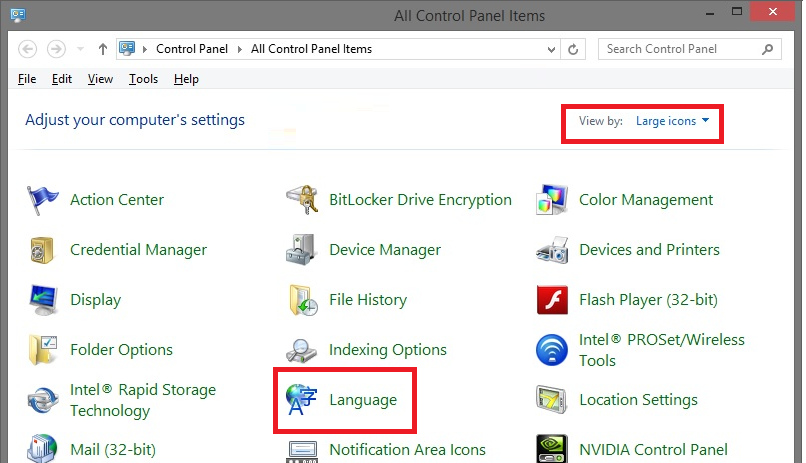This screenshot has height=463, width=806.
Task: Click the BitLocker Drive Encryption link text
Action: point(420,200)
